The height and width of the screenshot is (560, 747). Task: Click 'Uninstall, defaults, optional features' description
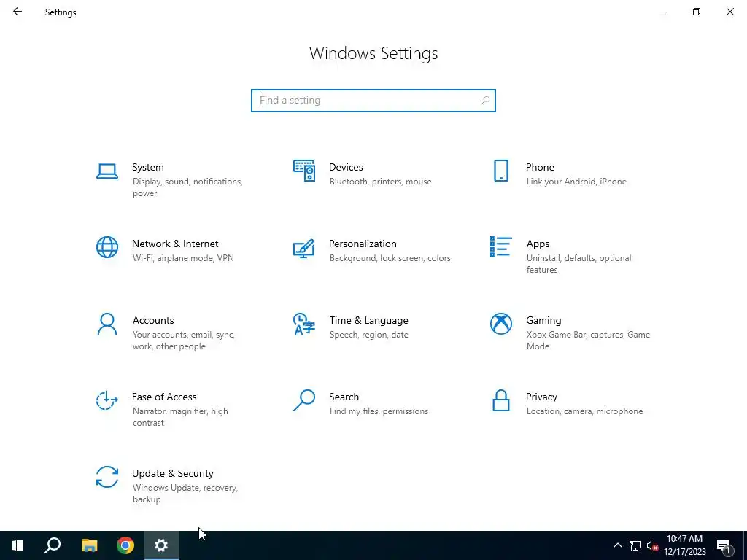(x=578, y=264)
